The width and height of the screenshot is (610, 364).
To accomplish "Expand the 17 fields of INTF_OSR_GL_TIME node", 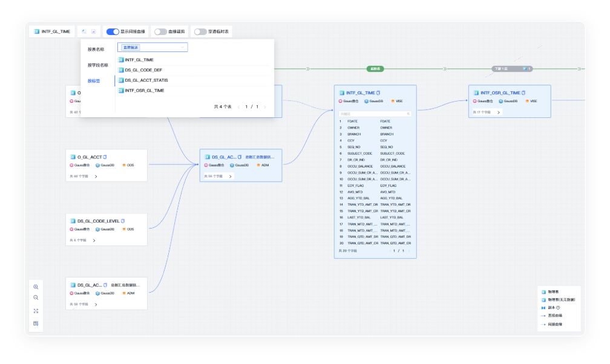I will 499,112.
